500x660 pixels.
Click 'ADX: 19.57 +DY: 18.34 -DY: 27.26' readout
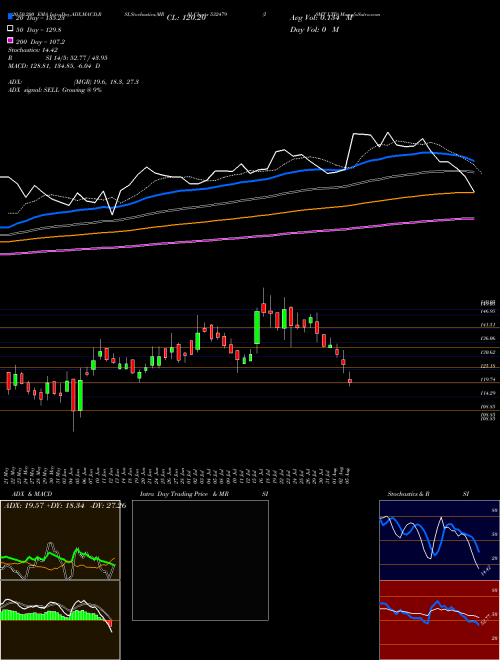(65, 506)
